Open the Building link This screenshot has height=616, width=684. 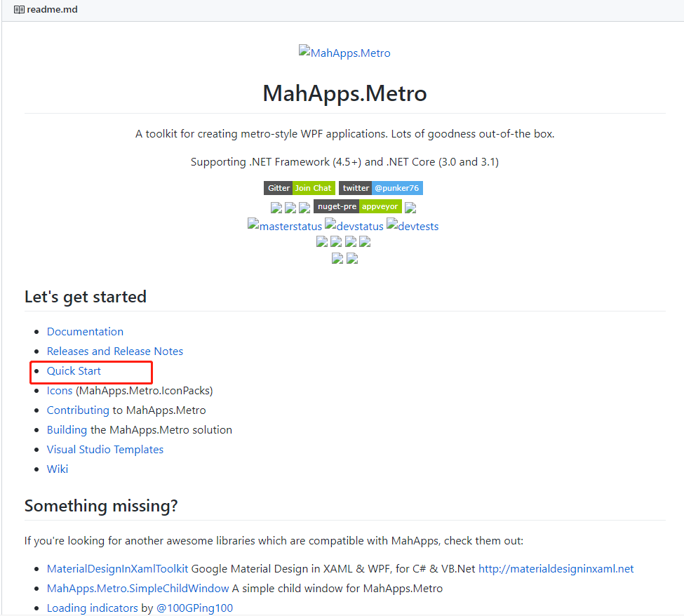[67, 429]
